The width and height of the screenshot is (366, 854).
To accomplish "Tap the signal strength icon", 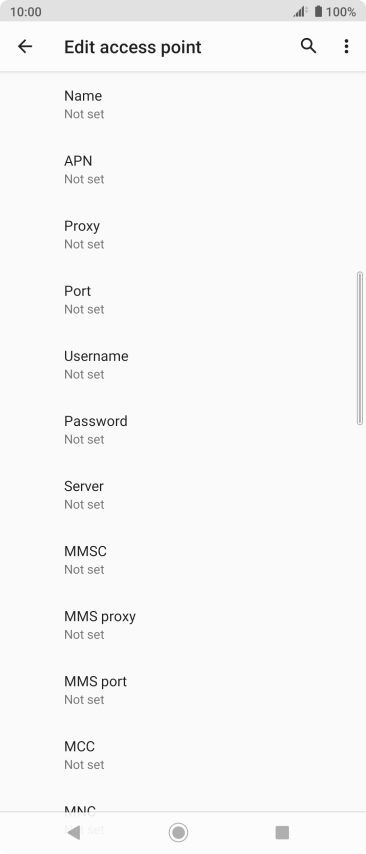I will 300,11.
